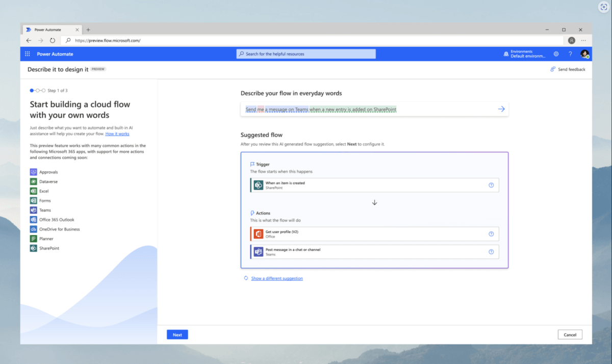Click the Send feedback icon

(x=553, y=69)
